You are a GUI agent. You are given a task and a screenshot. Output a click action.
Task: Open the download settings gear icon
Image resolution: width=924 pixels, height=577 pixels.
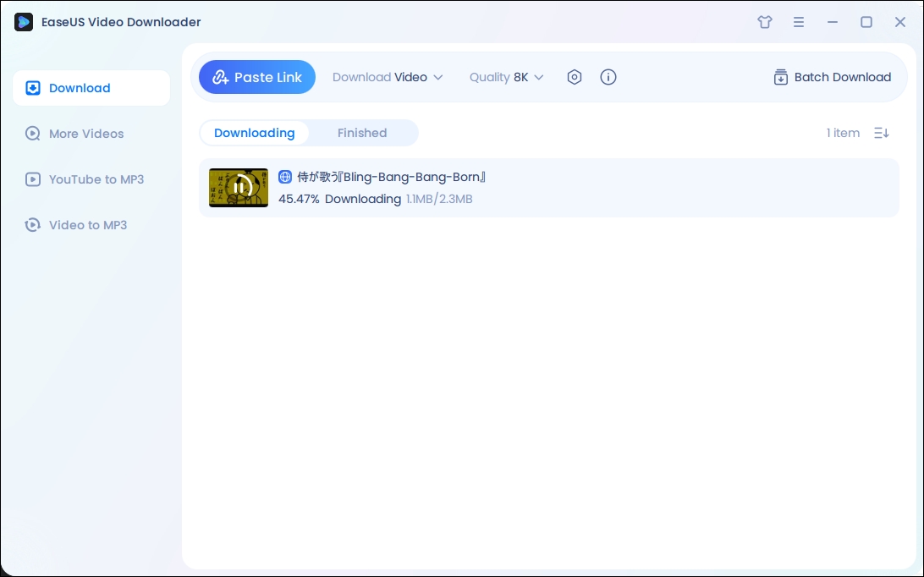click(575, 77)
